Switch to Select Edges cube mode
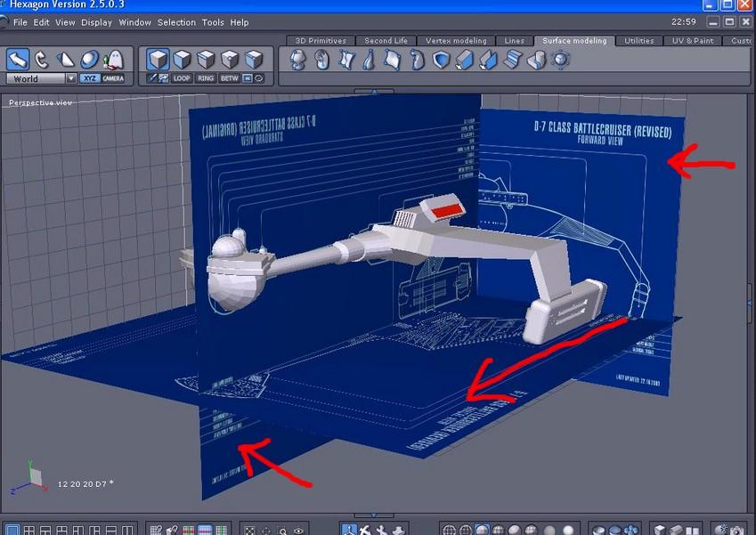This screenshot has height=535, width=756. [206, 60]
